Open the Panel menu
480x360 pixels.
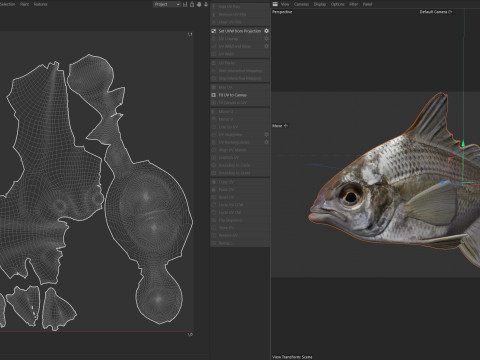tap(367, 4)
